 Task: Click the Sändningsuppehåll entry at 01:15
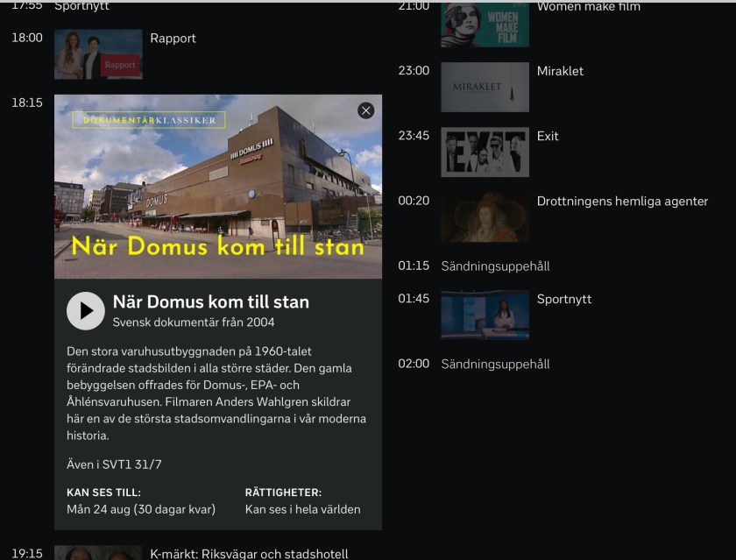495,266
